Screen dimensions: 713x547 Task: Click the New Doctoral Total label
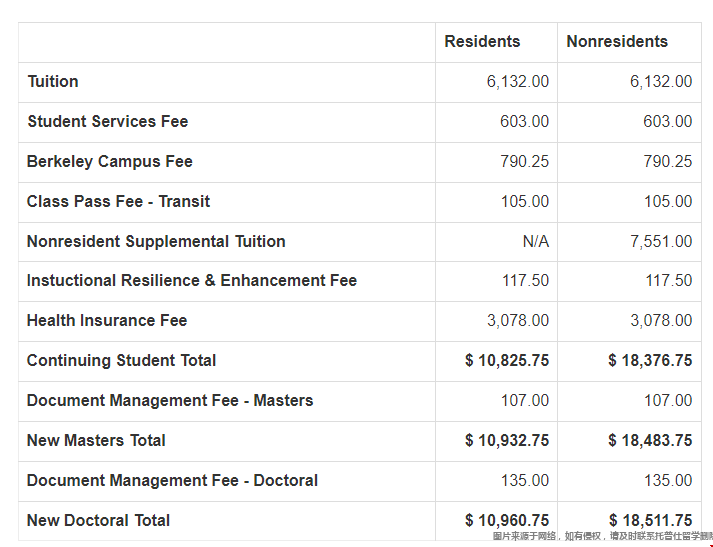point(99,521)
